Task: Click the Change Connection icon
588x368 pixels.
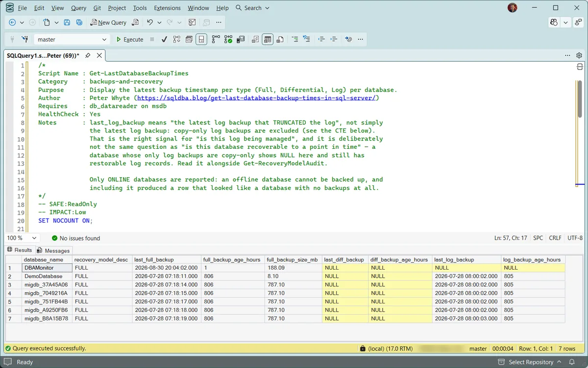Action: click(x=25, y=39)
